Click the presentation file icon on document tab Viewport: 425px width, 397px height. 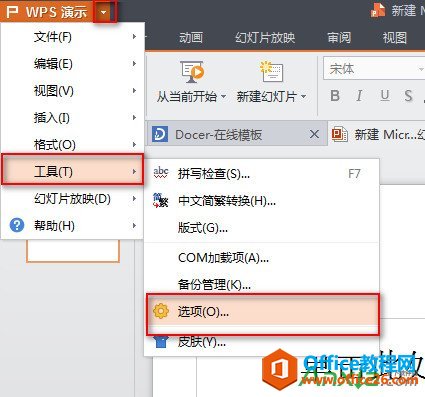[340, 134]
